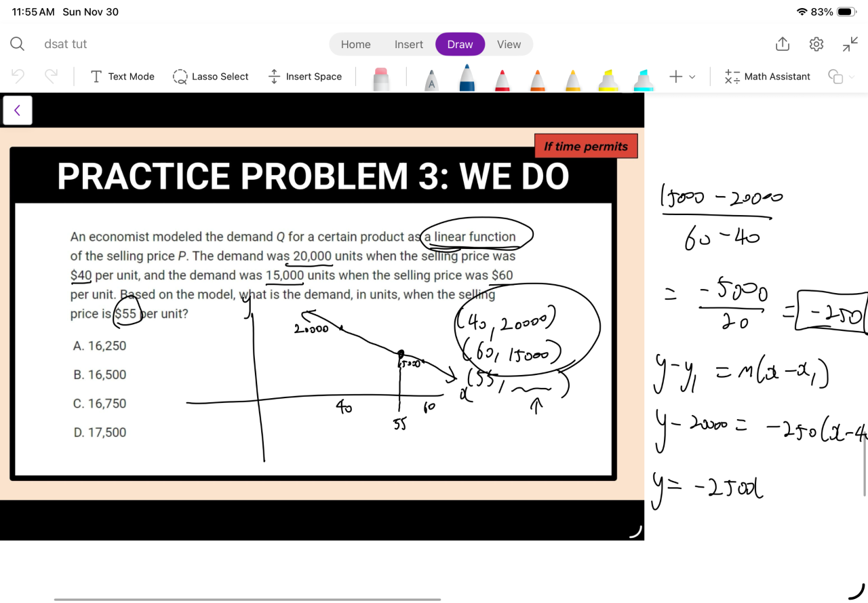Select the red pen

coord(502,80)
